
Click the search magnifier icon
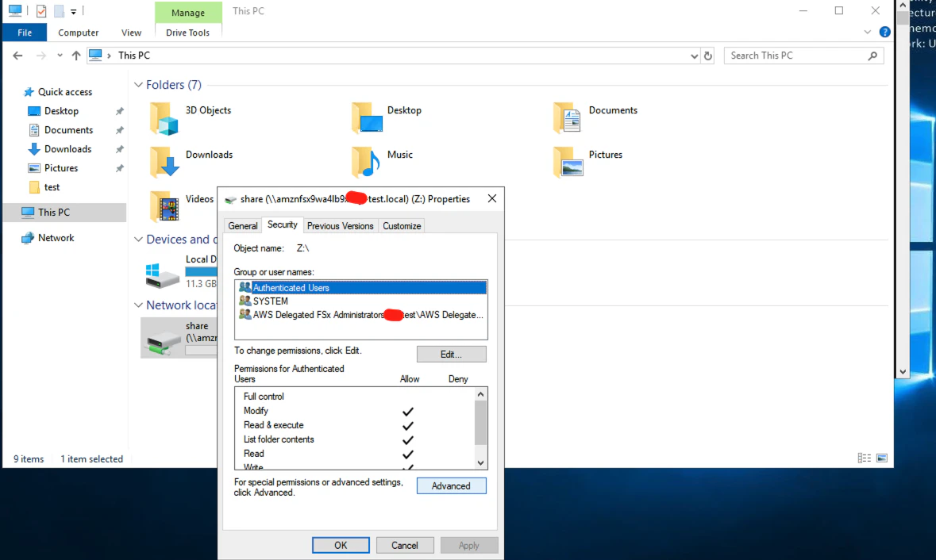click(872, 56)
